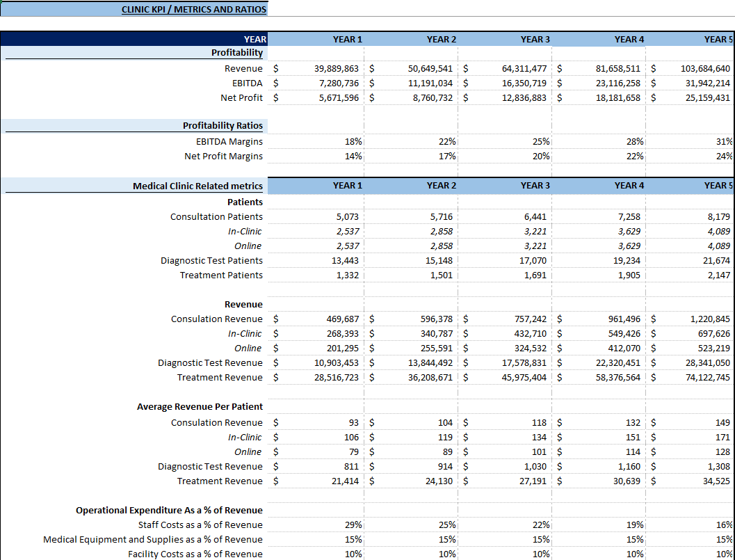Click the In-Clinic patients label under Consultation Patients
This screenshot has width=735, height=560.
(x=248, y=231)
